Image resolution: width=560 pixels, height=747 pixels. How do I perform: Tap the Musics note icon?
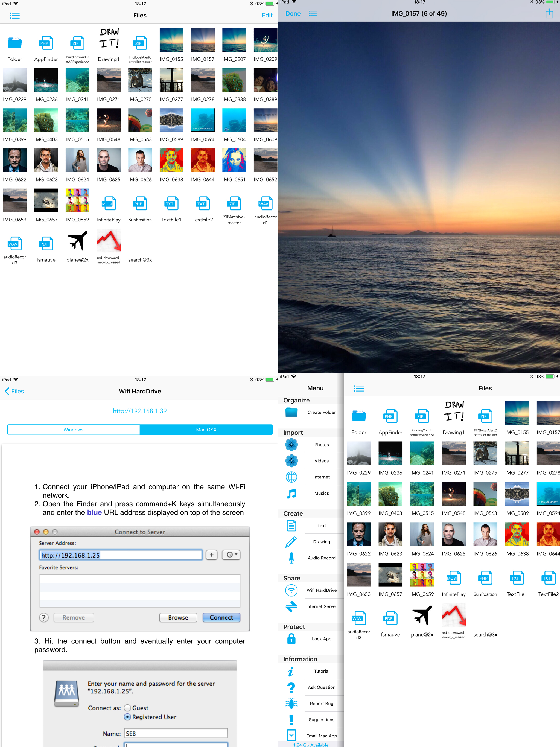pyautogui.click(x=291, y=493)
